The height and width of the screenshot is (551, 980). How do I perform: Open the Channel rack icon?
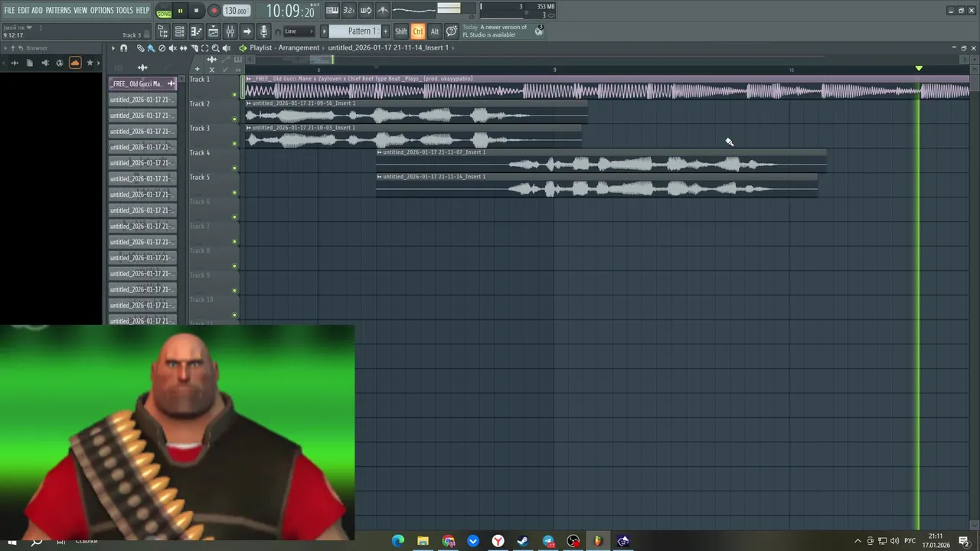(x=179, y=31)
